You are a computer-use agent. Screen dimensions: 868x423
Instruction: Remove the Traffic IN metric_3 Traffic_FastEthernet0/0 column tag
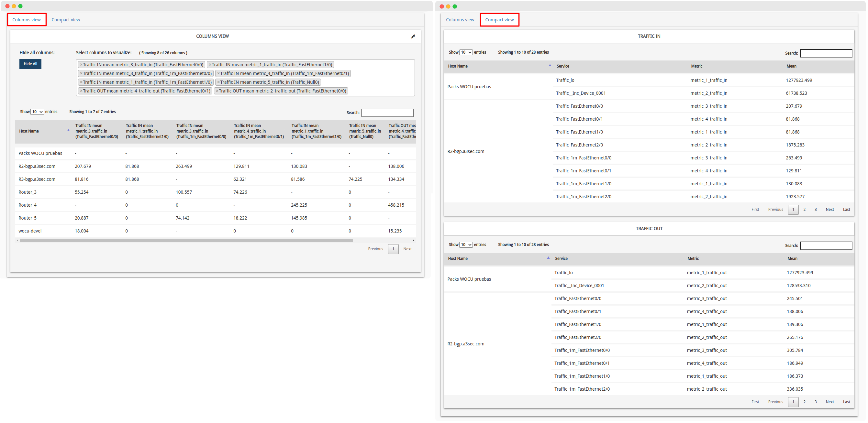pyautogui.click(x=81, y=65)
